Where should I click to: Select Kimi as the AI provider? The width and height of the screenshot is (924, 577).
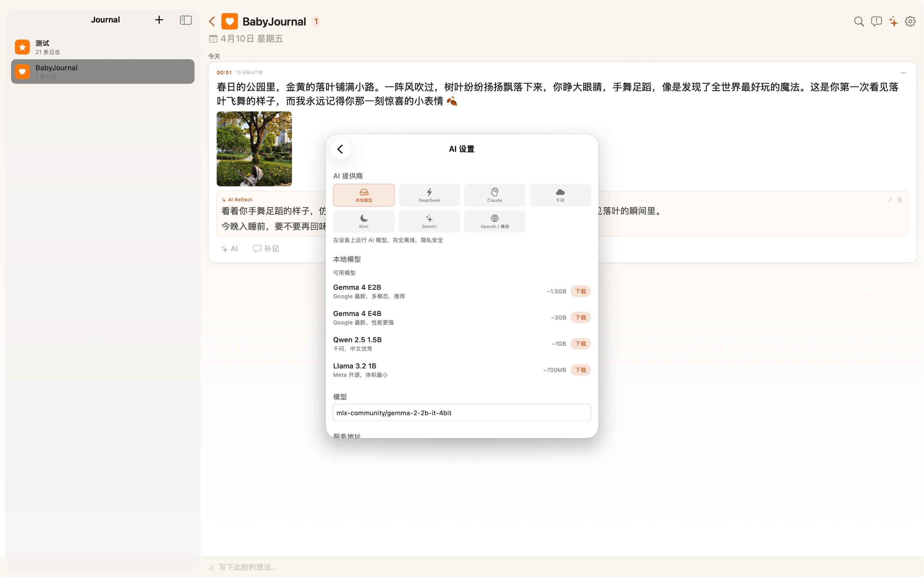click(x=364, y=221)
